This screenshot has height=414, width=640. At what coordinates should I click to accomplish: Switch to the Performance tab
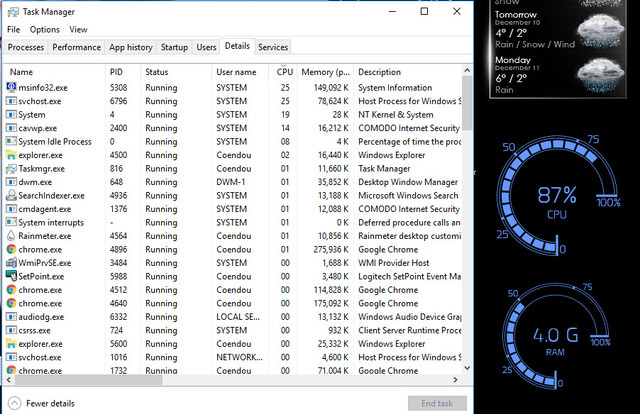click(76, 47)
